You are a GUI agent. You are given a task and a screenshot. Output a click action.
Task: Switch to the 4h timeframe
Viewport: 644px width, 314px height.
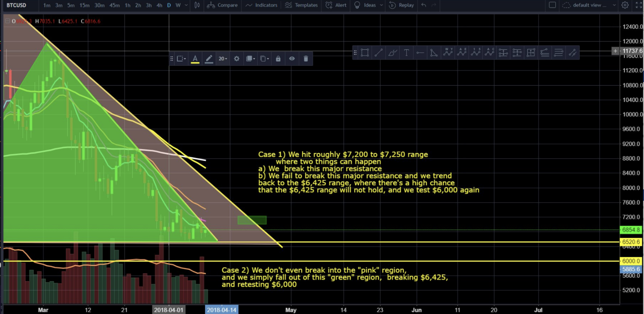(x=159, y=5)
